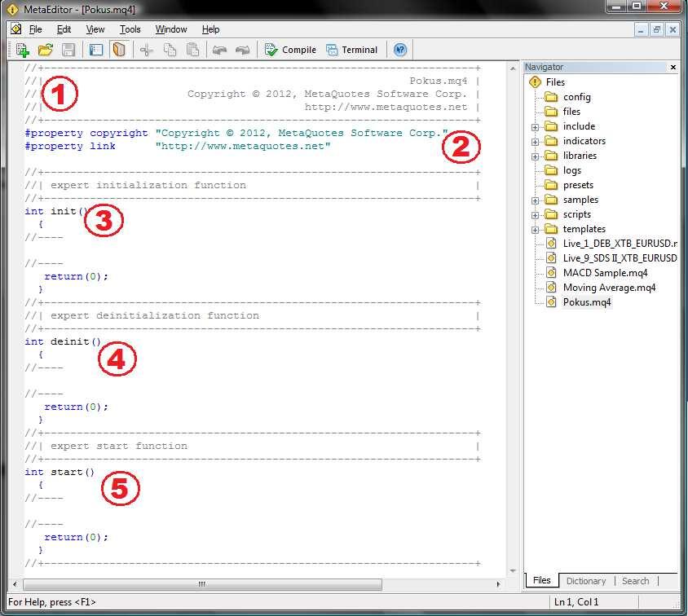This screenshot has width=688, height=616.
Task: Open a file with the folder icon
Action: [45, 50]
